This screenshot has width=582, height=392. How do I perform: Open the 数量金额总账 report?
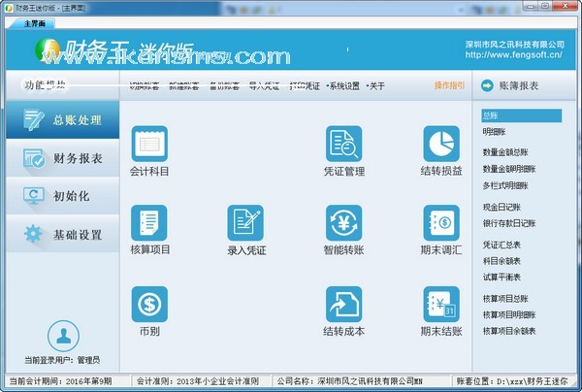point(505,152)
